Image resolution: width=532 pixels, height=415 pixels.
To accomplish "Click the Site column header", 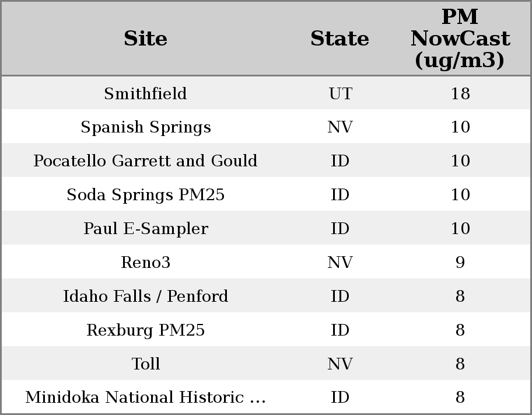I will [145, 39].
